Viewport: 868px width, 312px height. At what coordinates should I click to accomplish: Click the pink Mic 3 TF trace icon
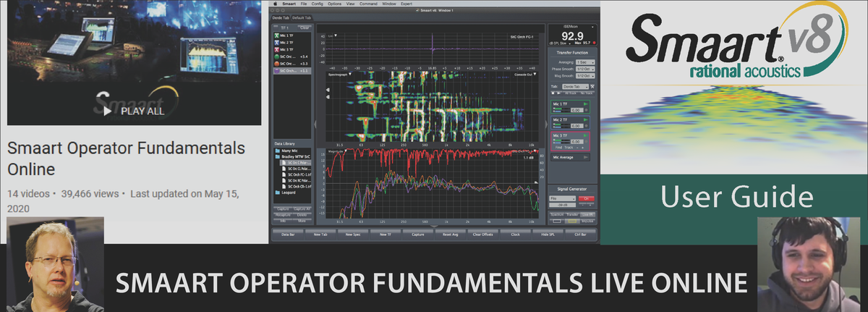(276, 49)
